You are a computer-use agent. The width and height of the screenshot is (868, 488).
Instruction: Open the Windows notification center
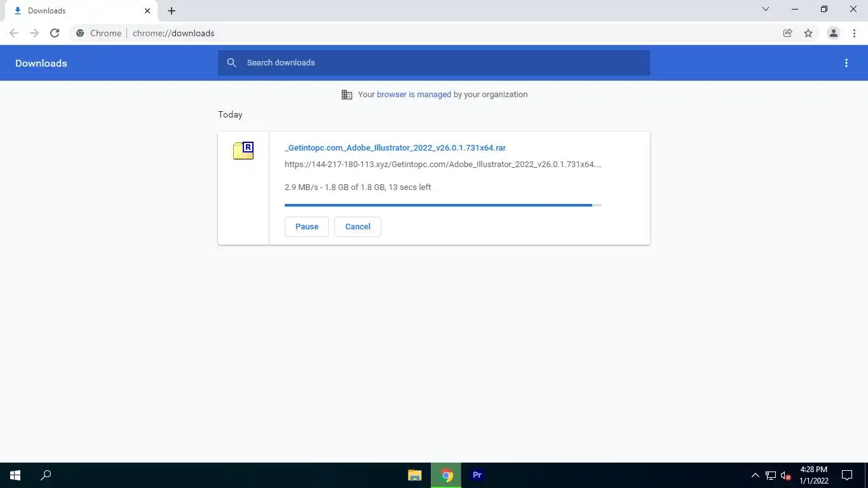pos(846,475)
